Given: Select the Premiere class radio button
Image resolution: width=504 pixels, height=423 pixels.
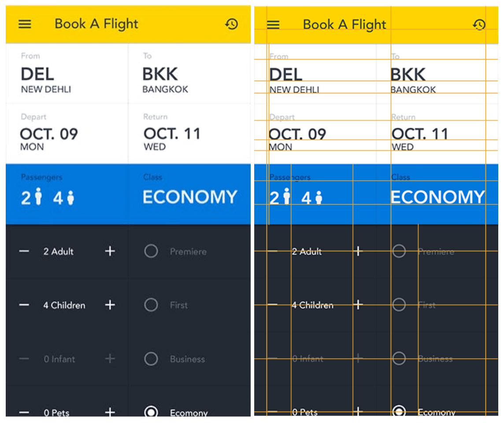Looking at the screenshot, I should pos(151,251).
